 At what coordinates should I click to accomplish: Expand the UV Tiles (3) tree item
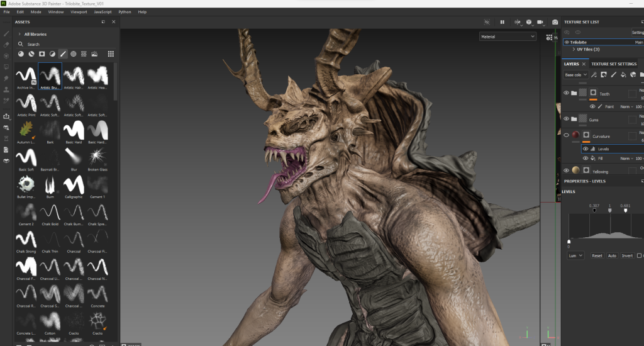573,49
